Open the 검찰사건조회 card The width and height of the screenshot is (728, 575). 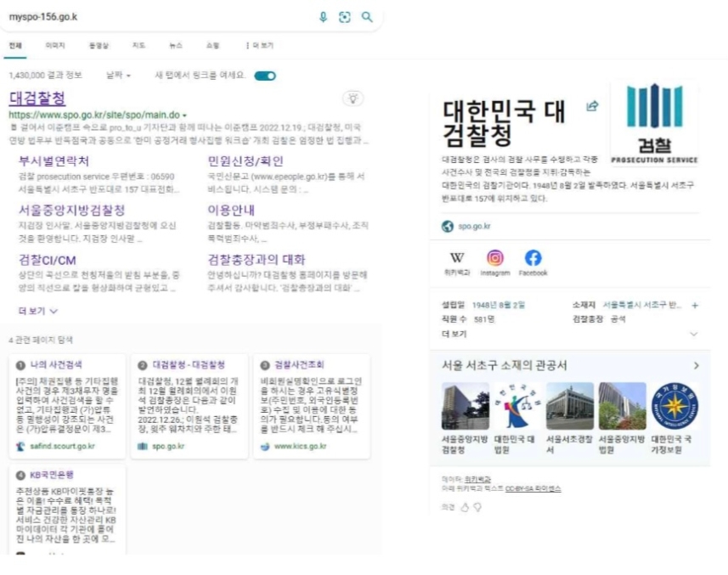coord(312,406)
